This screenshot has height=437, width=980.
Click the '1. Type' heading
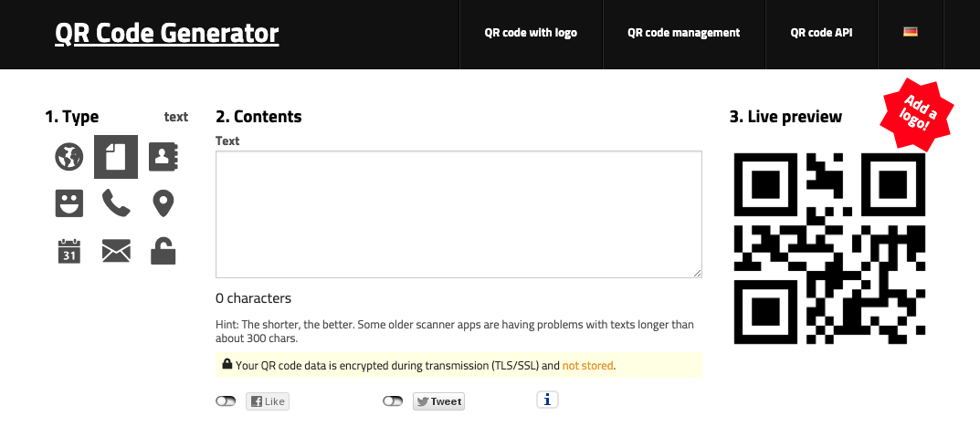72,117
